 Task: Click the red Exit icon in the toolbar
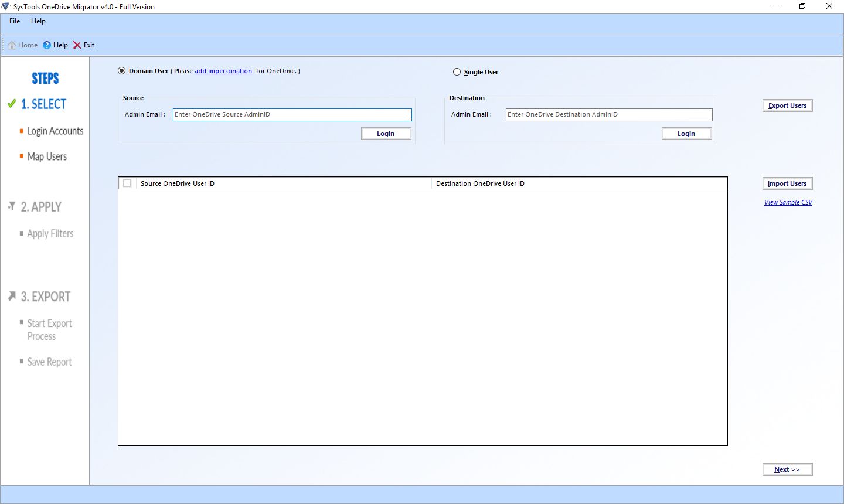coord(77,45)
